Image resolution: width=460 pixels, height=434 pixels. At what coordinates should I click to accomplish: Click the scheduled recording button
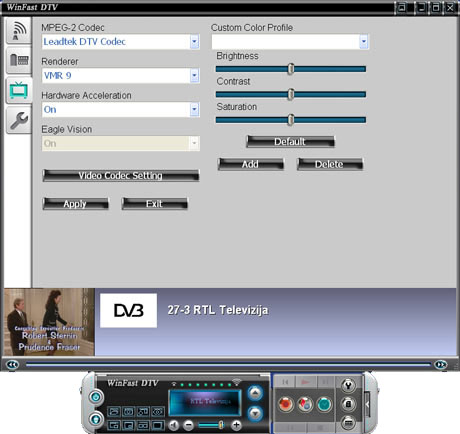pos(305,404)
